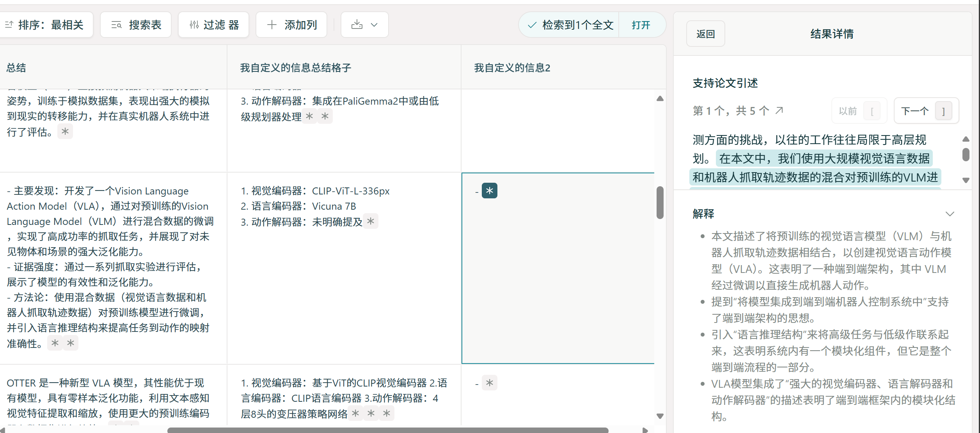The height and width of the screenshot is (433, 980).
Task: Click 打开 to open full text
Action: pyautogui.click(x=641, y=25)
